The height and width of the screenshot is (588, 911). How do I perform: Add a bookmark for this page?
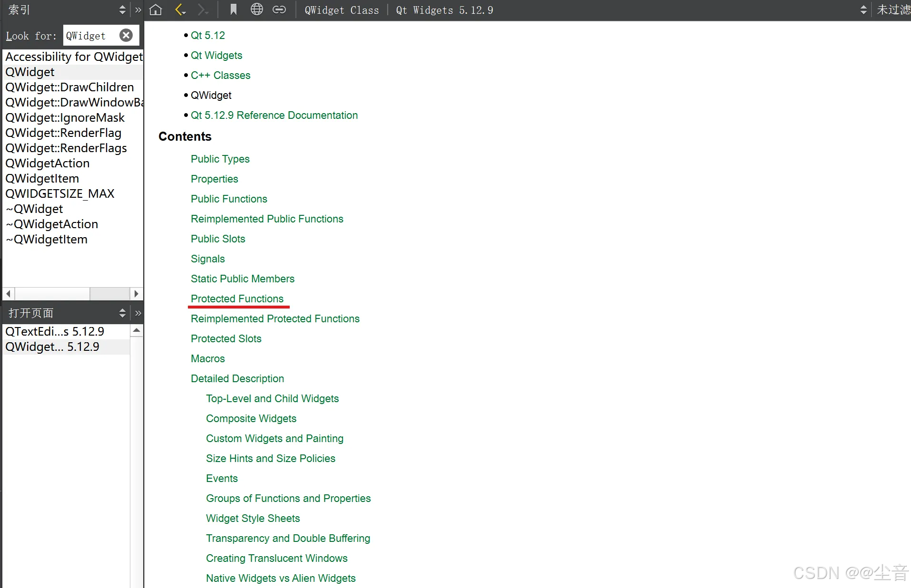point(233,10)
